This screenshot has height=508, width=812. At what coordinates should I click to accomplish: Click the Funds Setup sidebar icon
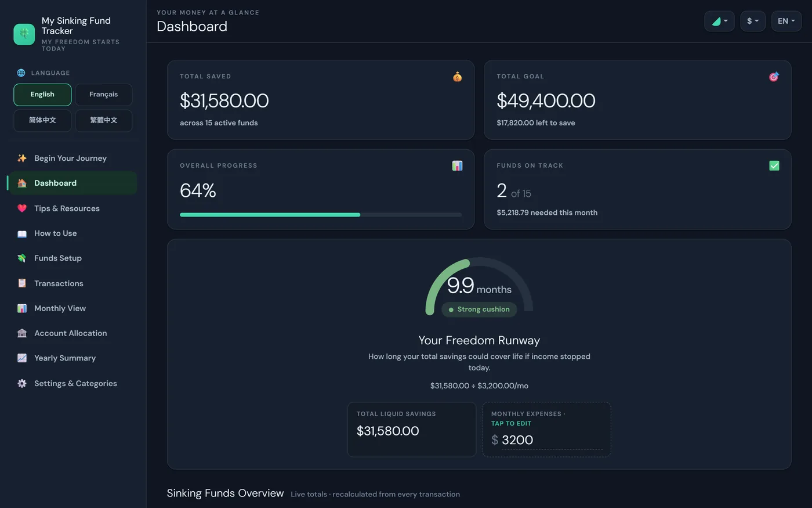[x=22, y=258]
